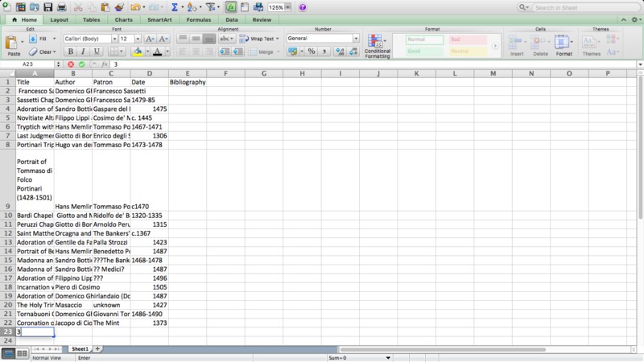Screen dimensions: 644x362
Task: Create a new workbook from toolbar
Action: (6, 6)
